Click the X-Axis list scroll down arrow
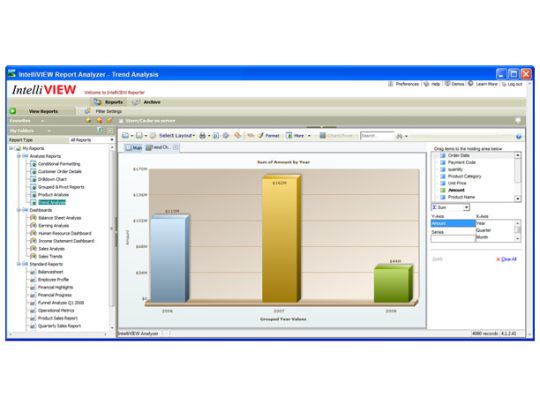The height and width of the screenshot is (405, 540). click(517, 239)
